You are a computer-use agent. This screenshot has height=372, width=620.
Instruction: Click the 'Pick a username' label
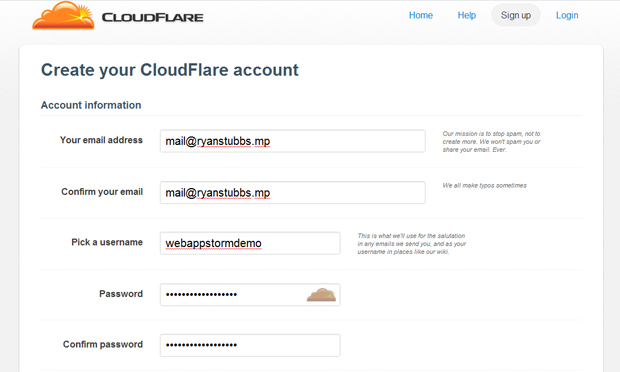(107, 242)
